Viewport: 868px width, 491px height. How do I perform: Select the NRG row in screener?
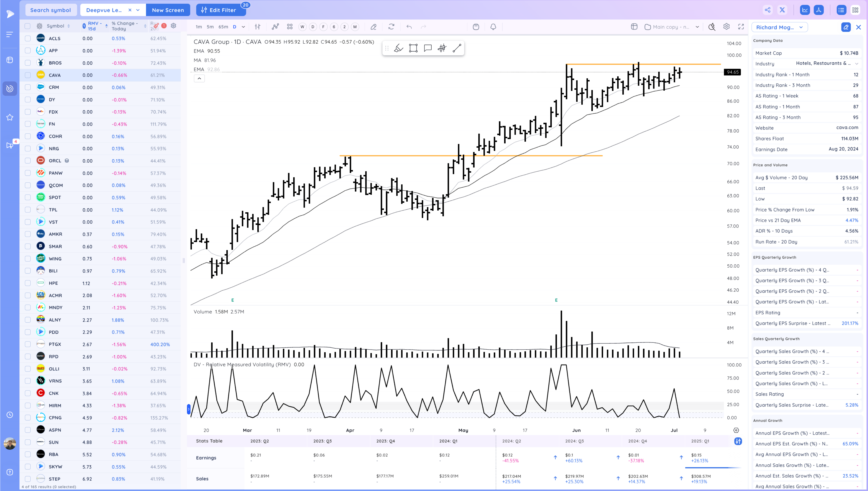(100, 148)
